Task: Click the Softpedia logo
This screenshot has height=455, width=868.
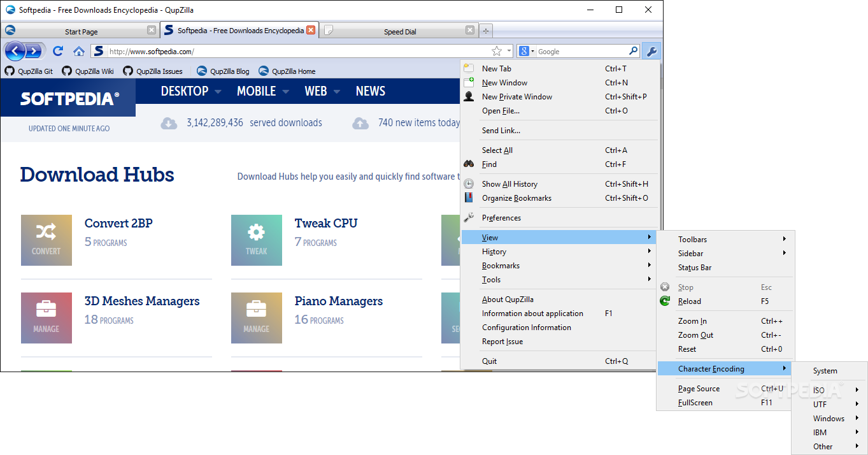Action: (x=69, y=99)
